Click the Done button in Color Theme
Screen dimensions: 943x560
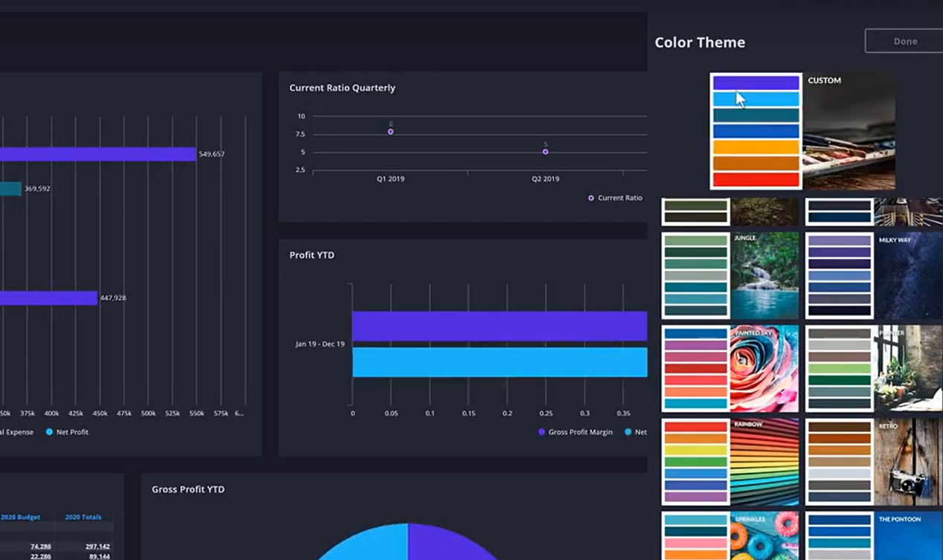pyautogui.click(x=904, y=42)
